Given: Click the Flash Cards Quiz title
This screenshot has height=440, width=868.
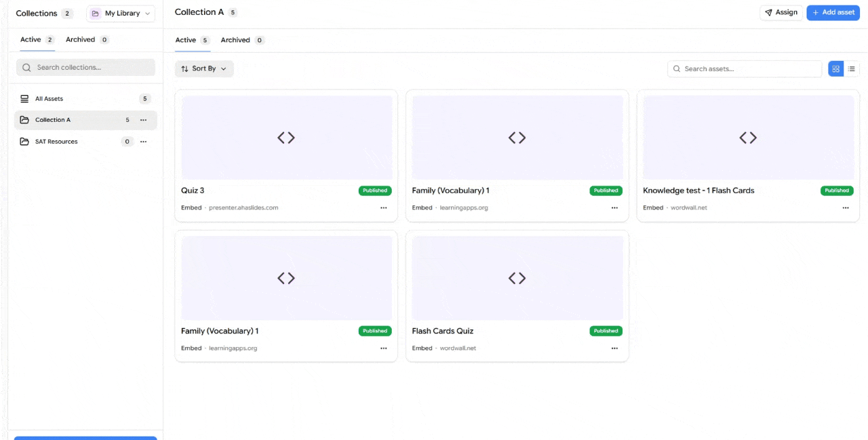Looking at the screenshot, I should [x=443, y=331].
